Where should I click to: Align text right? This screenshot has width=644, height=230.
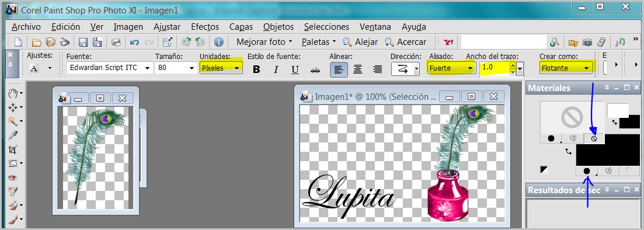coord(377,69)
